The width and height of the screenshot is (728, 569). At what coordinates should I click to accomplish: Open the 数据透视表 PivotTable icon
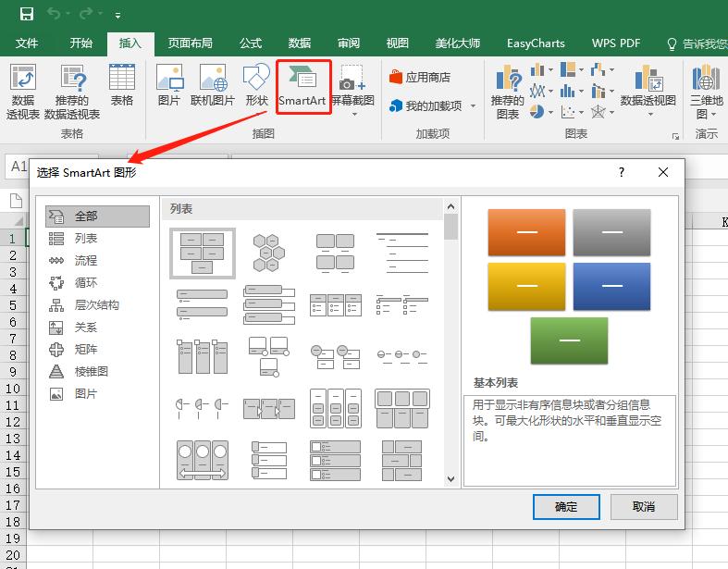(x=23, y=93)
